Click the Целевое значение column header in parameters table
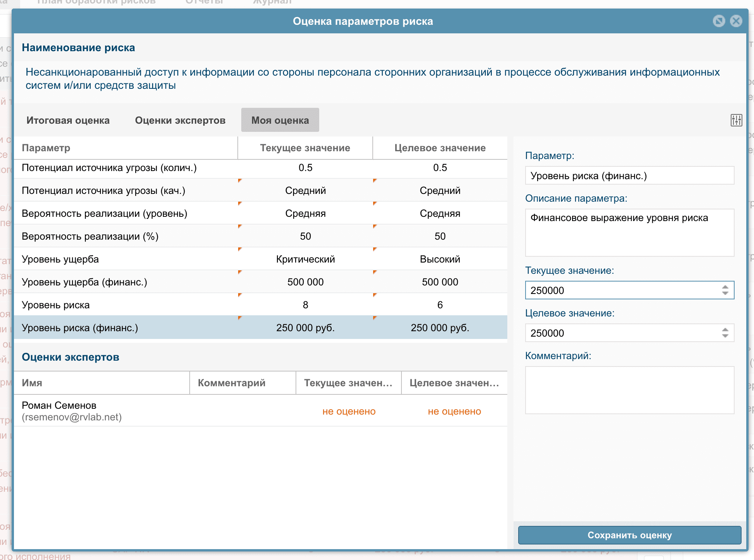Viewport: 754px width, 560px height. coord(439,148)
